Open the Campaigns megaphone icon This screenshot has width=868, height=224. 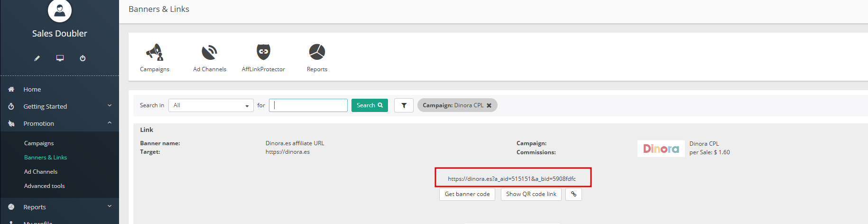click(x=155, y=52)
